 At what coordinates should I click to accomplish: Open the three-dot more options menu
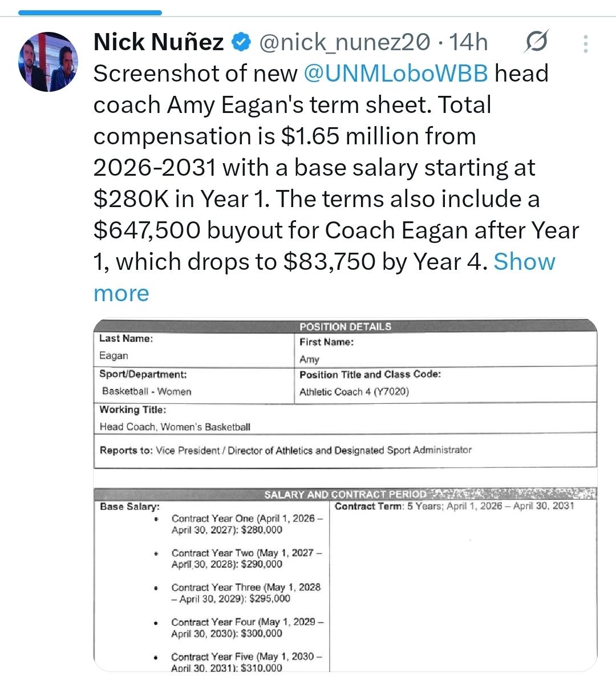click(586, 43)
